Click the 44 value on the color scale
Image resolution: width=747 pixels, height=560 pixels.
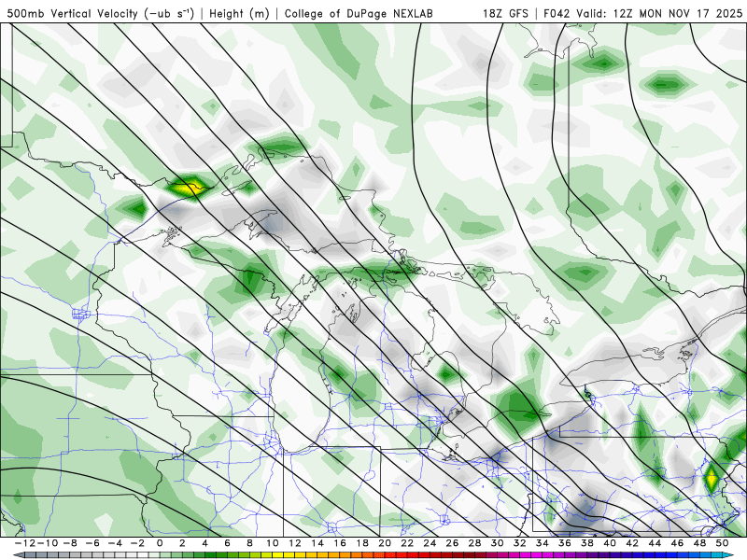pyautogui.click(x=655, y=543)
